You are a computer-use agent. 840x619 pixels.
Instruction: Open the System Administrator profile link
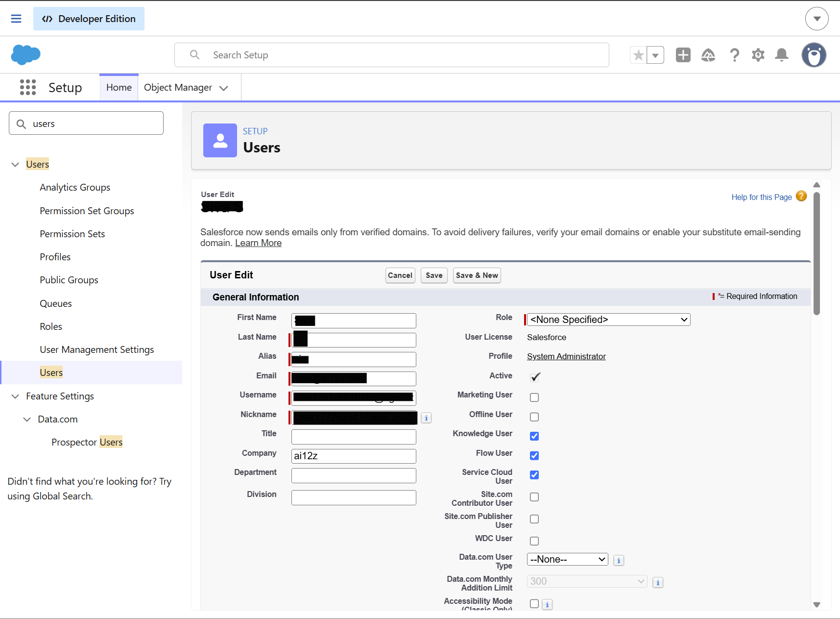(x=566, y=356)
